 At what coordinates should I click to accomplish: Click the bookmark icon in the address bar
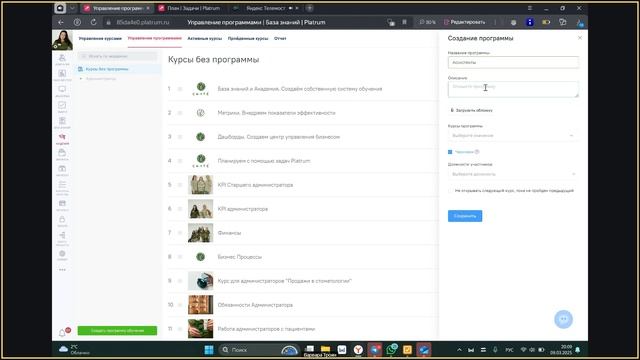pos(404,22)
